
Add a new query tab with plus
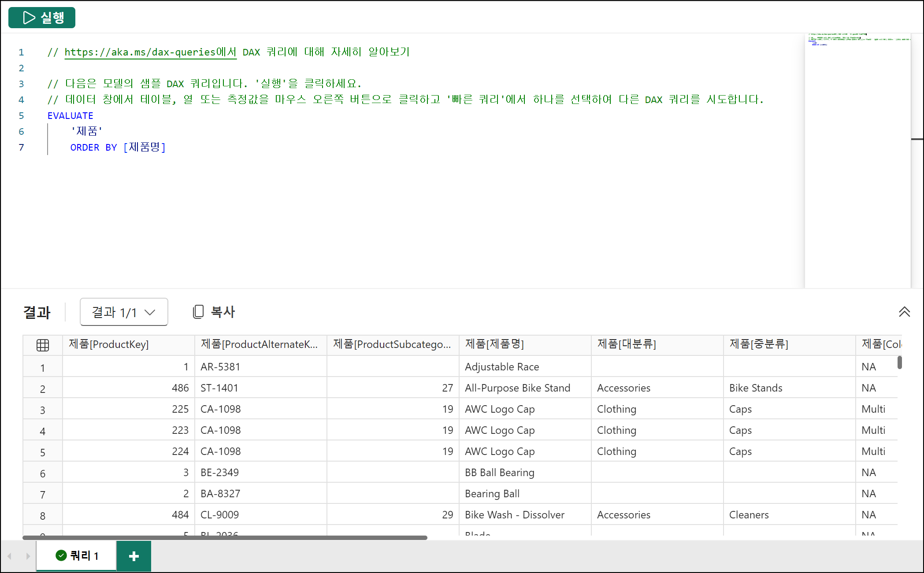134,556
